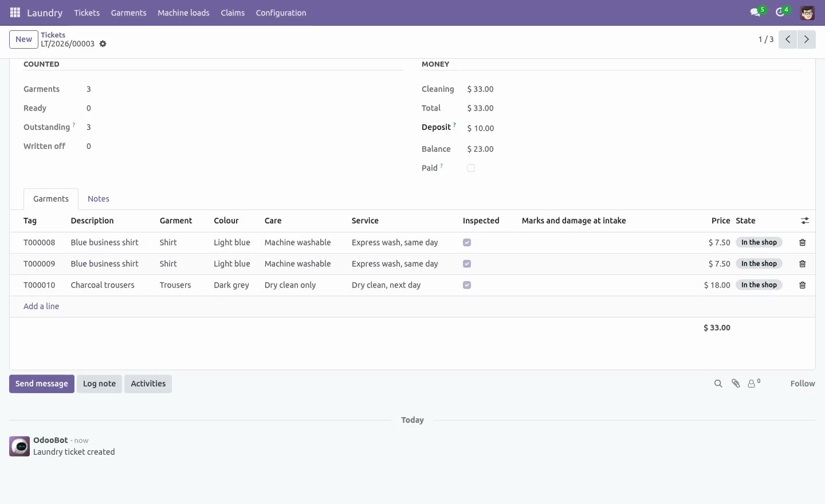825x504 pixels.
Task: Switch to the Notes tab
Action: pos(99,199)
